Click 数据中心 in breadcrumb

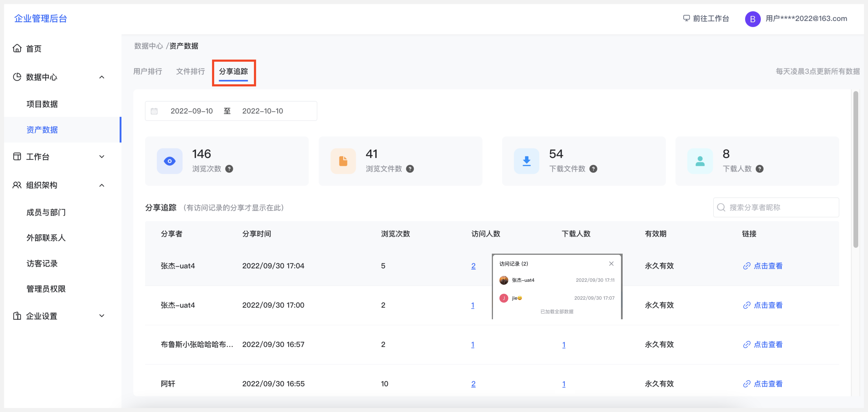149,46
